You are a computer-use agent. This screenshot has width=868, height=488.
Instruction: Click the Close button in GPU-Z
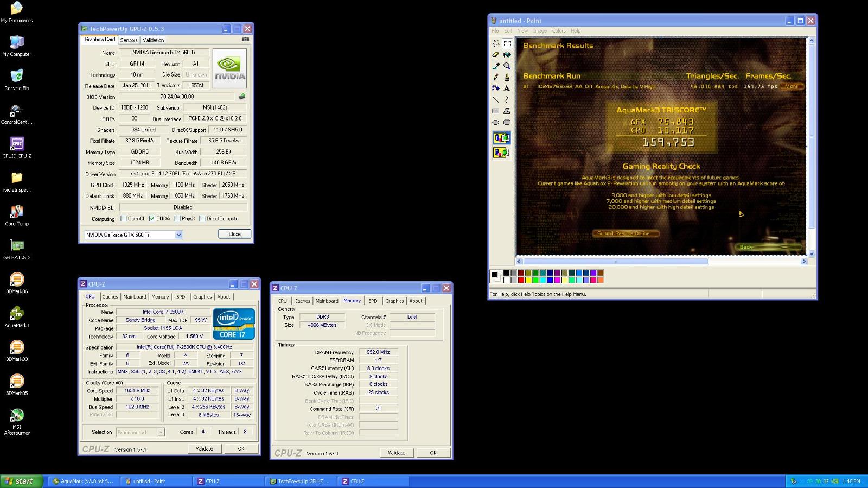(234, 234)
